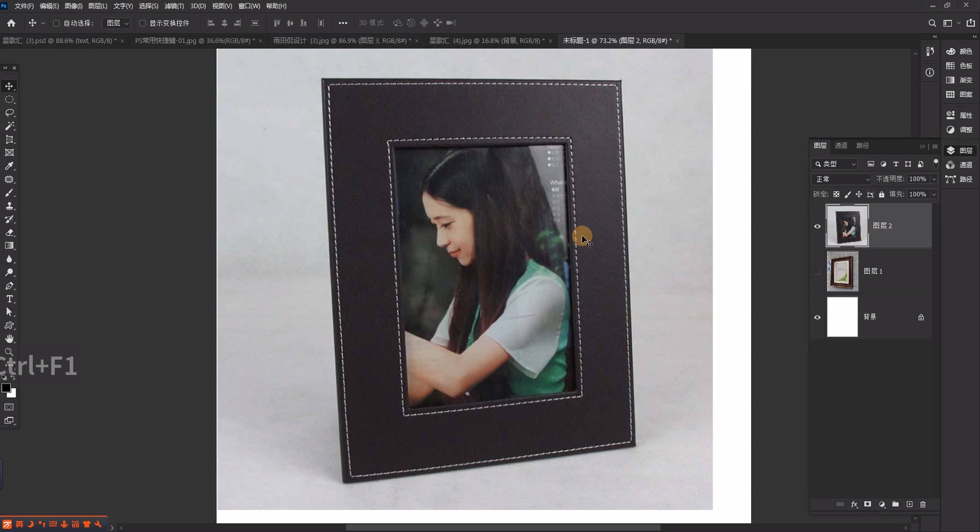This screenshot has width=980, height=532.
Task: Open the 路径 panel from the right edge
Action: [967, 180]
